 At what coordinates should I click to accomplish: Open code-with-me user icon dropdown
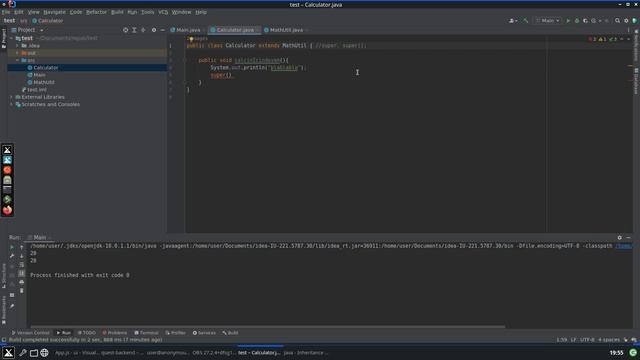click(513, 20)
